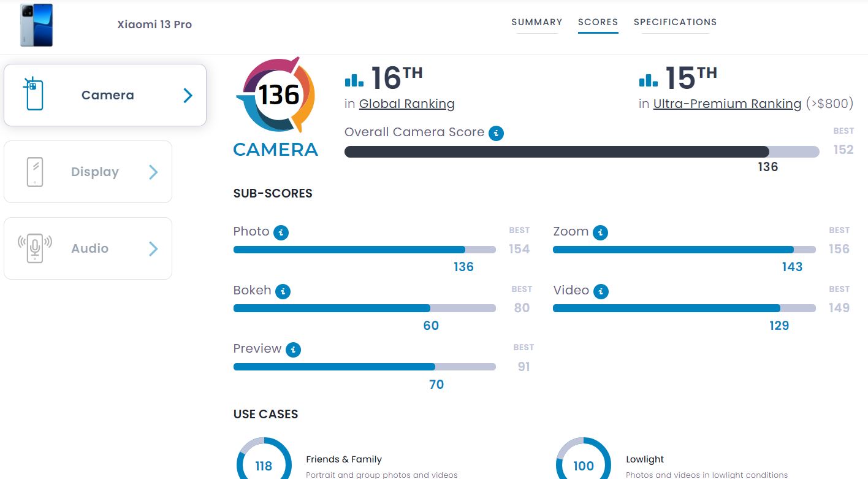
Task: Click the Preview best score 91
Action: pyautogui.click(x=523, y=367)
